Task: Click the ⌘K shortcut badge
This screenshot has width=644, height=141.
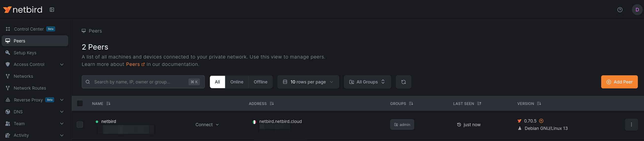Action: (194, 82)
